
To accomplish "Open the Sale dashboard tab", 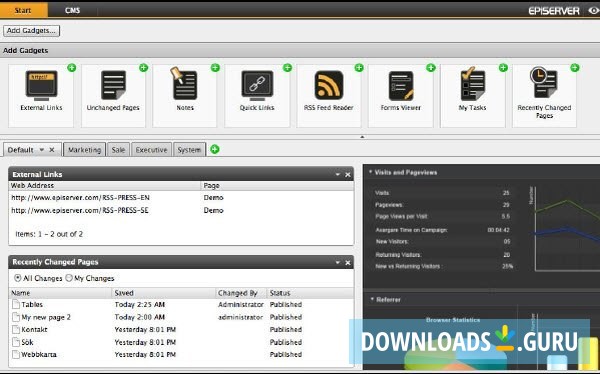I will click(118, 150).
